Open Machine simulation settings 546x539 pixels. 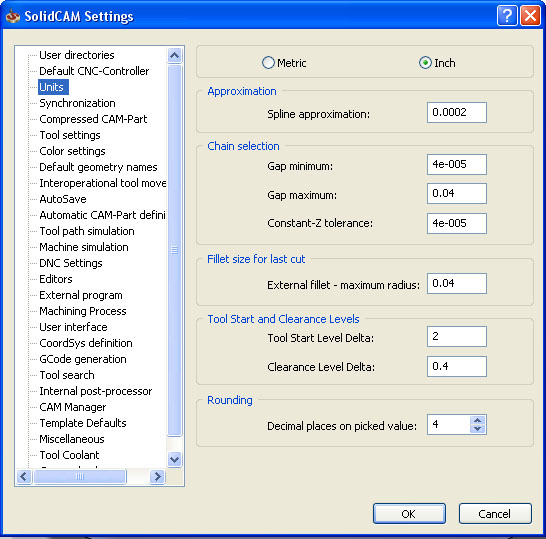tap(84, 247)
